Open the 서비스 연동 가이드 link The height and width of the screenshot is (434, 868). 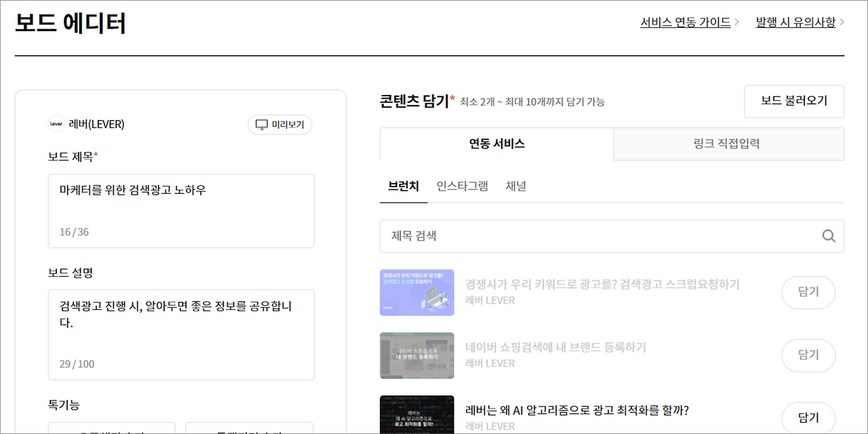[685, 21]
